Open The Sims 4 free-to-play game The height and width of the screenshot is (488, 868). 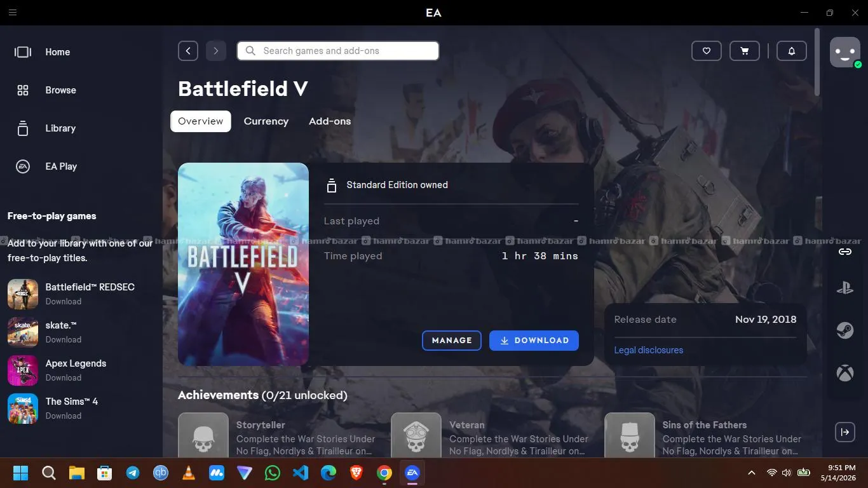coord(81,408)
